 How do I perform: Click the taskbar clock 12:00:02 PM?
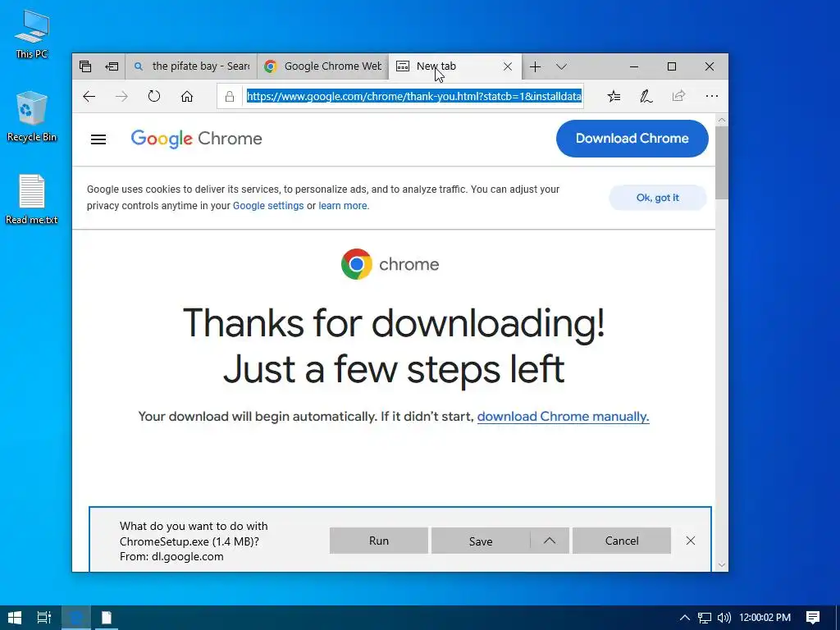(x=765, y=618)
